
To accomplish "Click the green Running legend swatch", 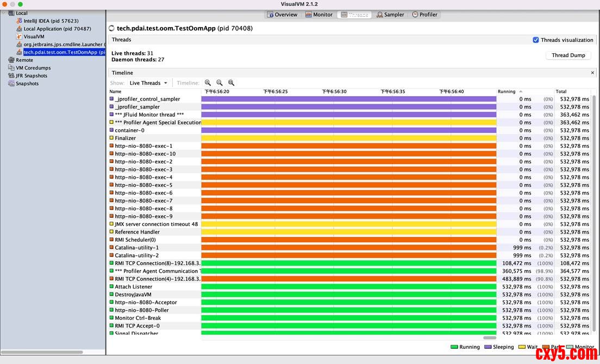I will [454, 347].
